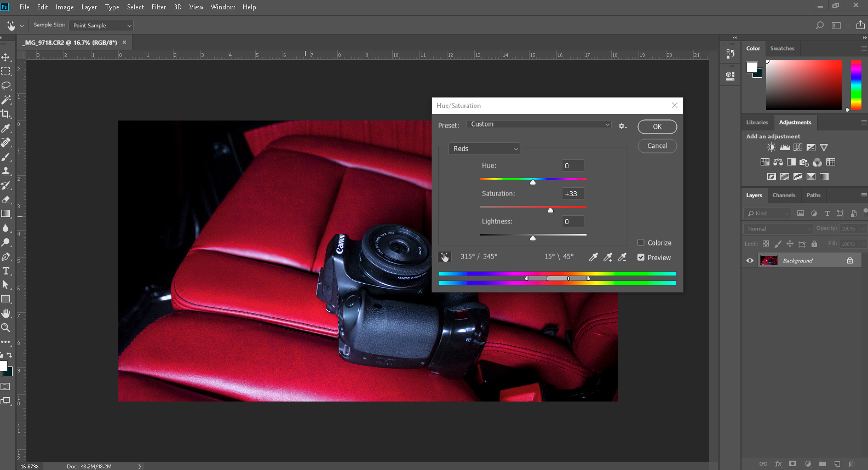Screen dimensions: 868x470
Task: Open the Filter menu
Action: (159, 7)
